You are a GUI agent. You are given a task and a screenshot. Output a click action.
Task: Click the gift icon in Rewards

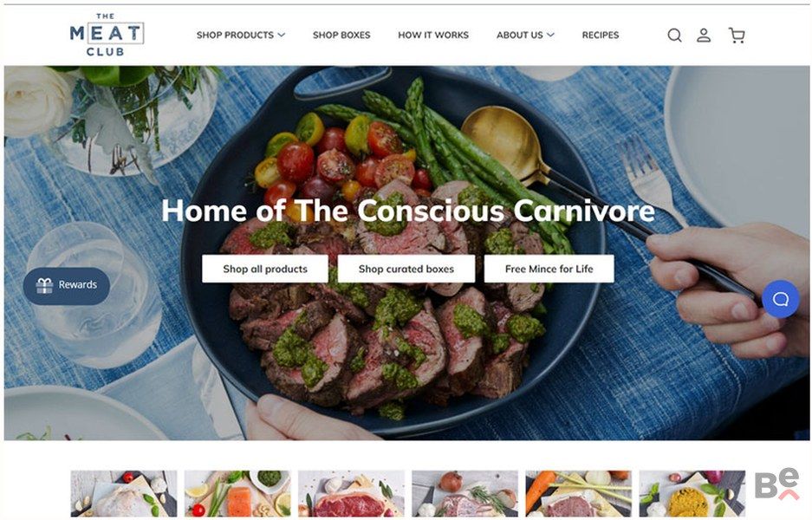pyautogui.click(x=44, y=285)
